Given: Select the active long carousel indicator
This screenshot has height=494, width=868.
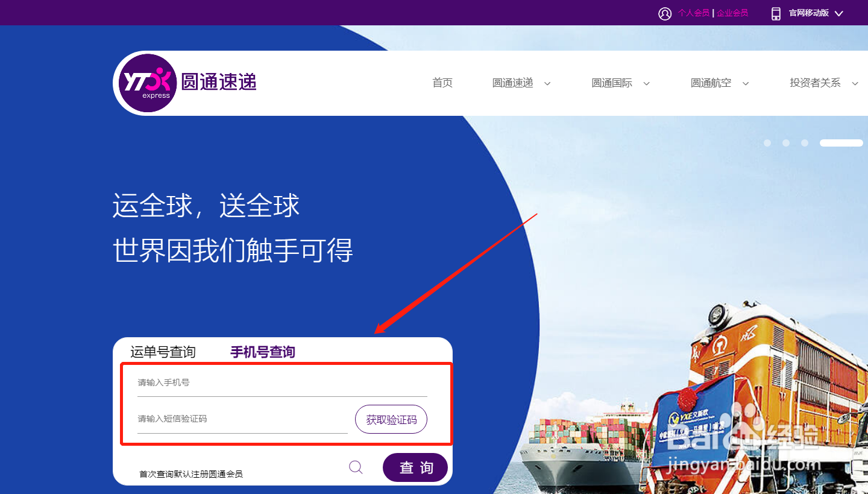Looking at the screenshot, I should point(841,143).
